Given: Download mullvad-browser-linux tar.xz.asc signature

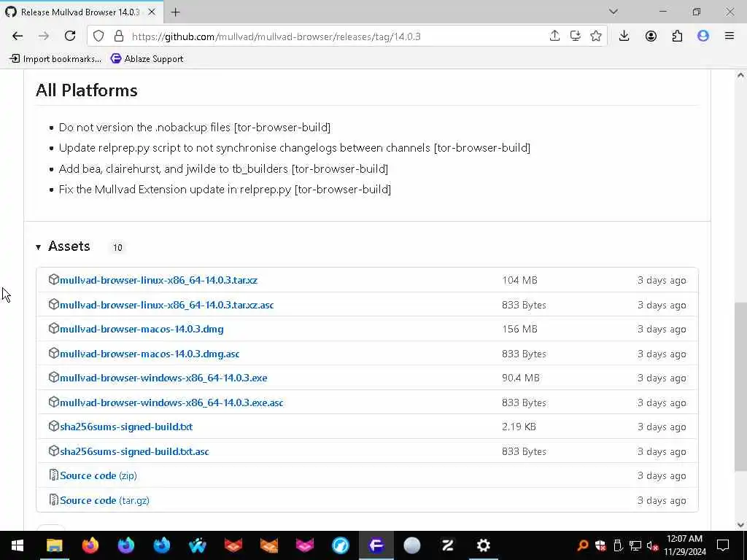Looking at the screenshot, I should [167, 305].
